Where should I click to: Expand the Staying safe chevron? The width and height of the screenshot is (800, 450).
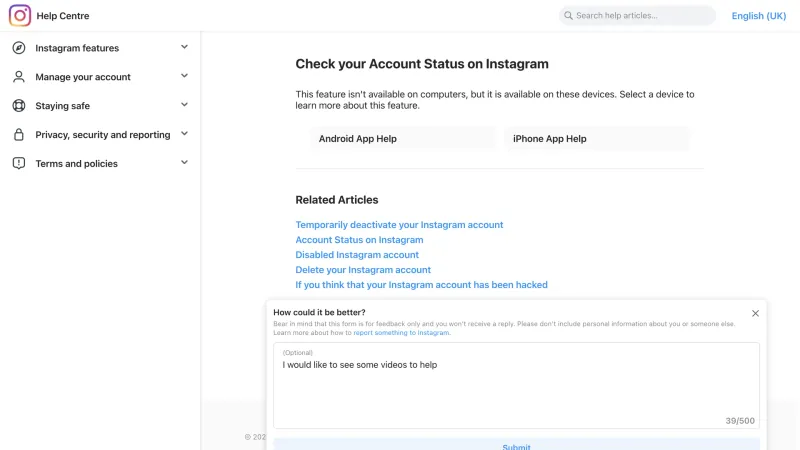[184, 105]
